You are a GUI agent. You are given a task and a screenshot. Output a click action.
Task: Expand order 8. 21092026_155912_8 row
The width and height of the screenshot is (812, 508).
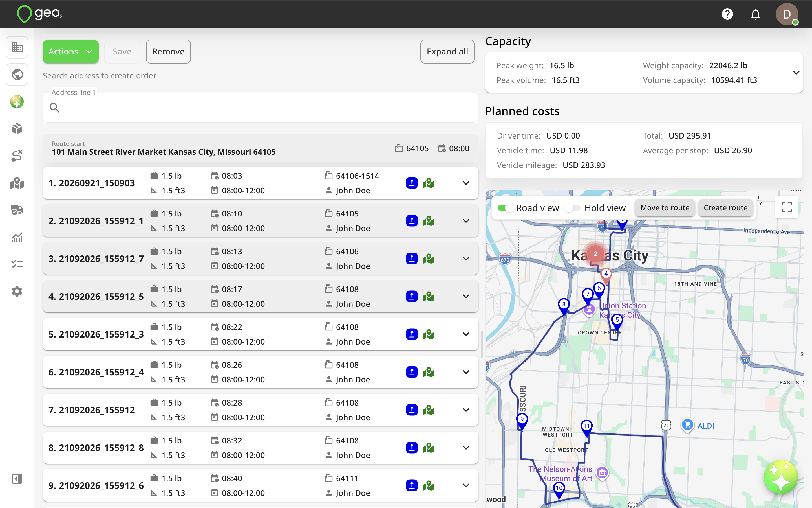click(466, 448)
